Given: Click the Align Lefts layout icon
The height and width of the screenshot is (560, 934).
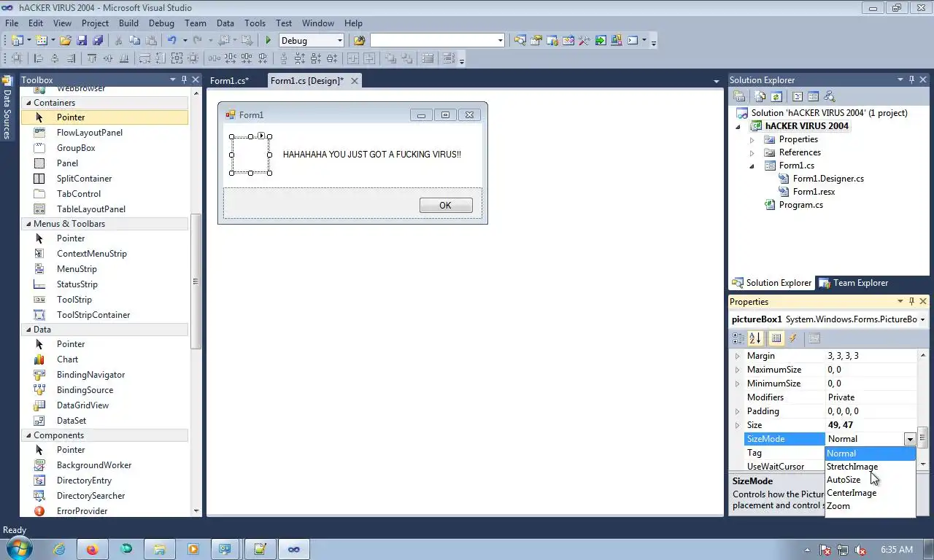Looking at the screenshot, I should 39,59.
